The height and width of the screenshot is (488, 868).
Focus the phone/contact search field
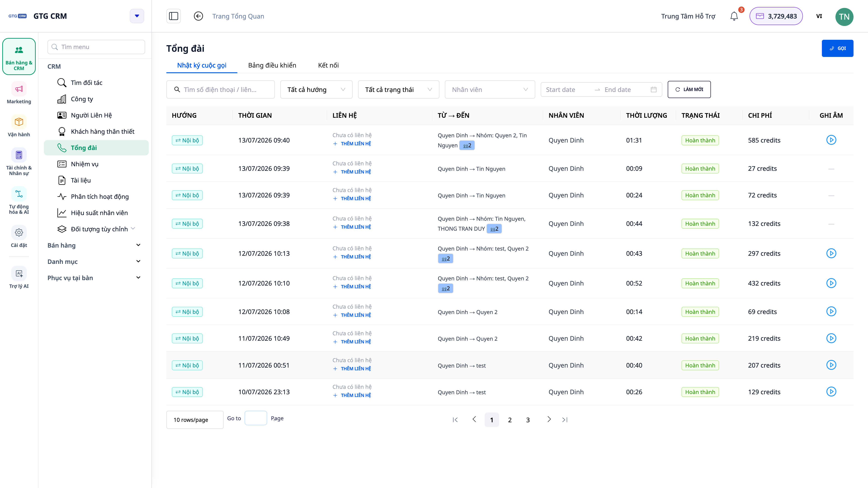[x=220, y=90]
